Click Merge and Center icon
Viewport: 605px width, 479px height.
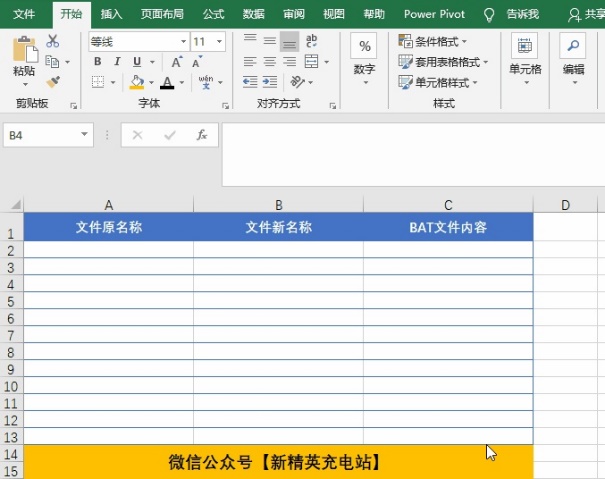pos(311,61)
